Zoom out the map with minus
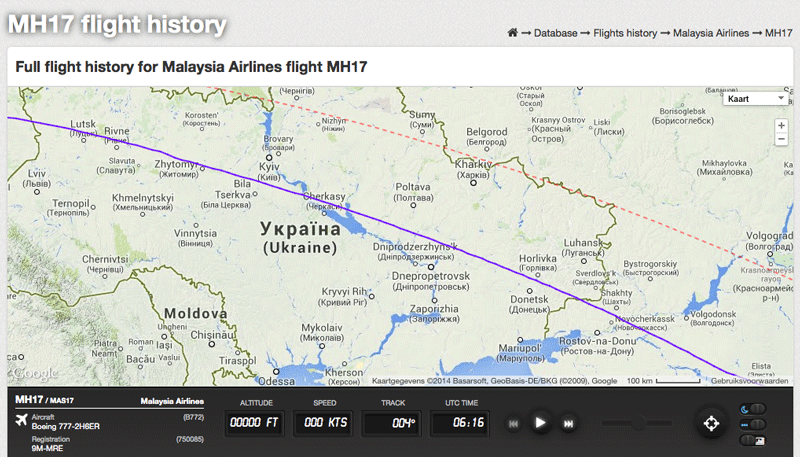800x457 pixels. click(781, 139)
